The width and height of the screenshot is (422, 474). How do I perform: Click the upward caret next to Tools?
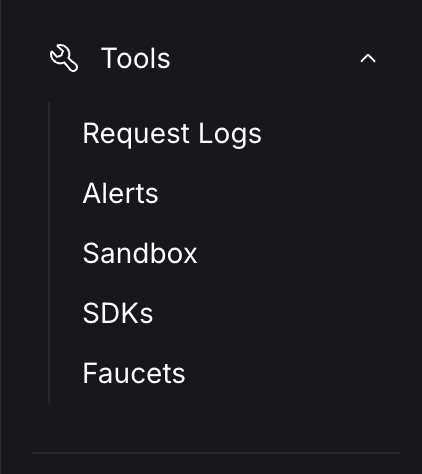point(368,59)
